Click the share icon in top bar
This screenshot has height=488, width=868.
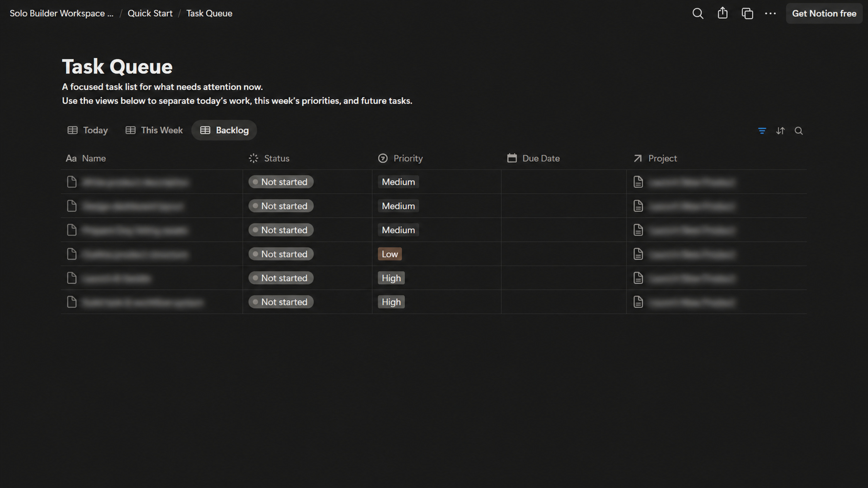pyautogui.click(x=722, y=13)
